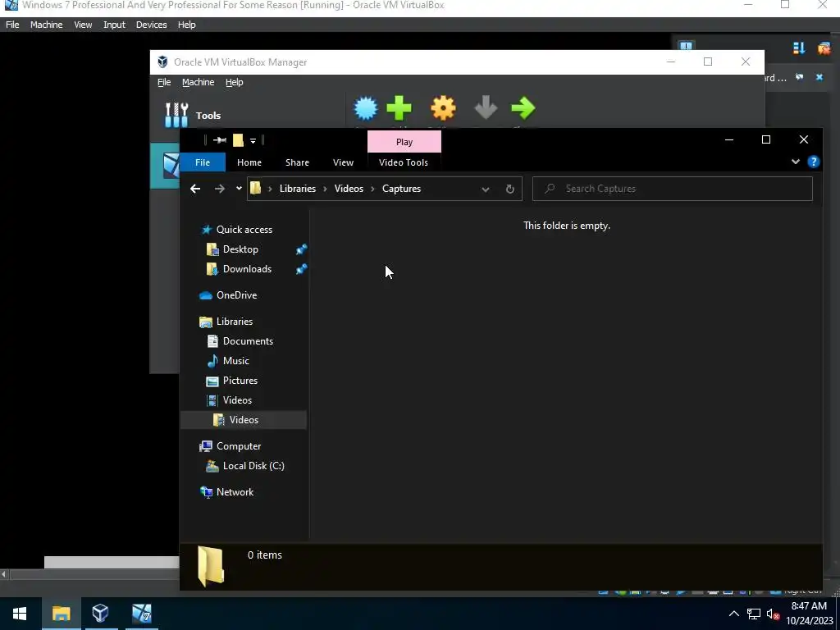Expand the chevron between Libraries and Videos in the breadcrumb
This screenshot has height=630, width=840.
pos(325,189)
